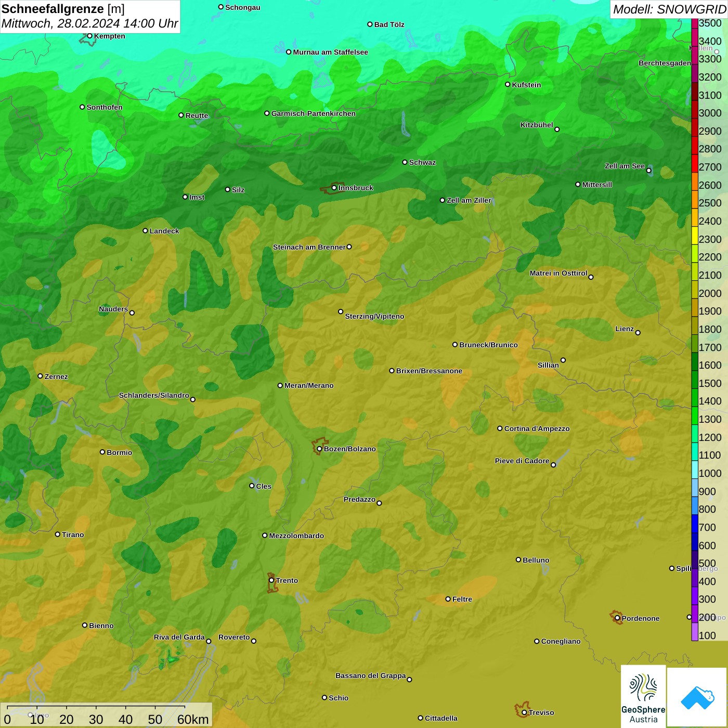
Task: Select the Cortina d'Ampezzo marker dot
Action: [500, 428]
